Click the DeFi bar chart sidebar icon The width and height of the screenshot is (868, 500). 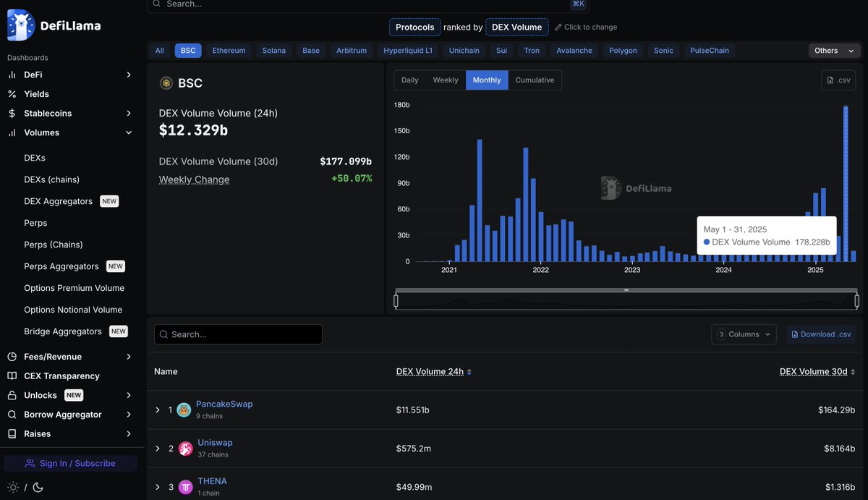tap(12, 75)
